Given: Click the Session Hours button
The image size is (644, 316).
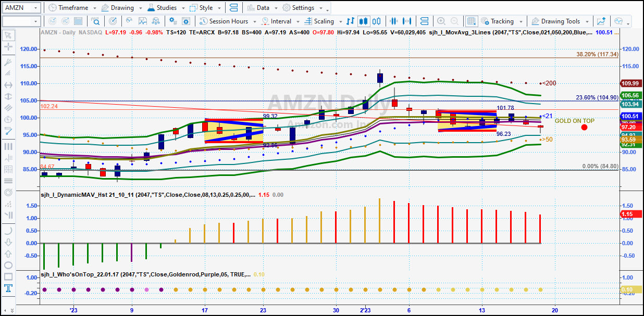Looking at the screenshot, I should pyautogui.click(x=228, y=21).
